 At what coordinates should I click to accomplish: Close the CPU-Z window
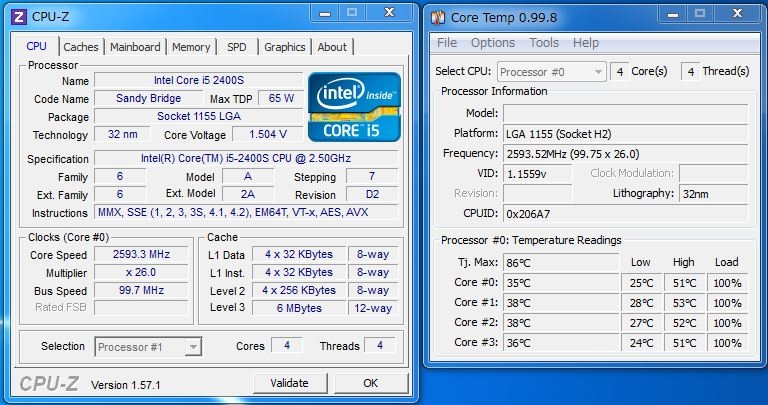coord(389,13)
